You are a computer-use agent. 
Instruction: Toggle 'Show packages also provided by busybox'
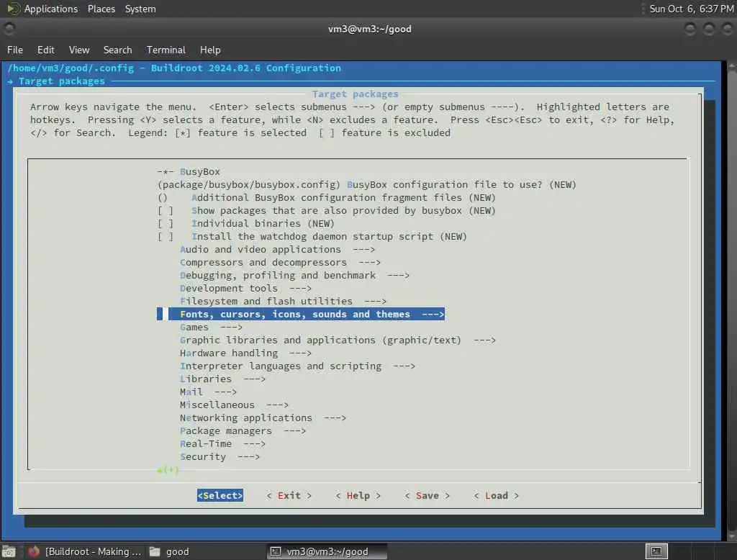[x=327, y=211]
